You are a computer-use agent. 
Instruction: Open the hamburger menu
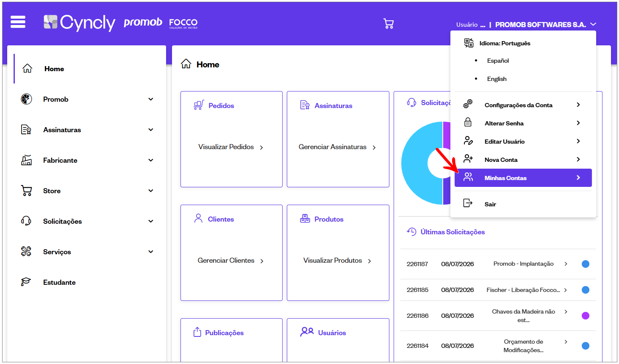(18, 22)
